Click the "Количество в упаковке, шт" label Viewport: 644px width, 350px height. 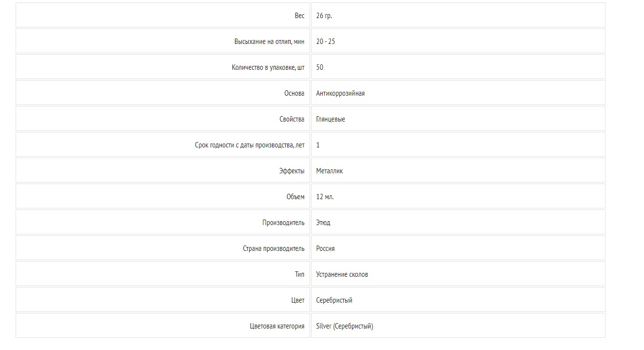coord(268,67)
